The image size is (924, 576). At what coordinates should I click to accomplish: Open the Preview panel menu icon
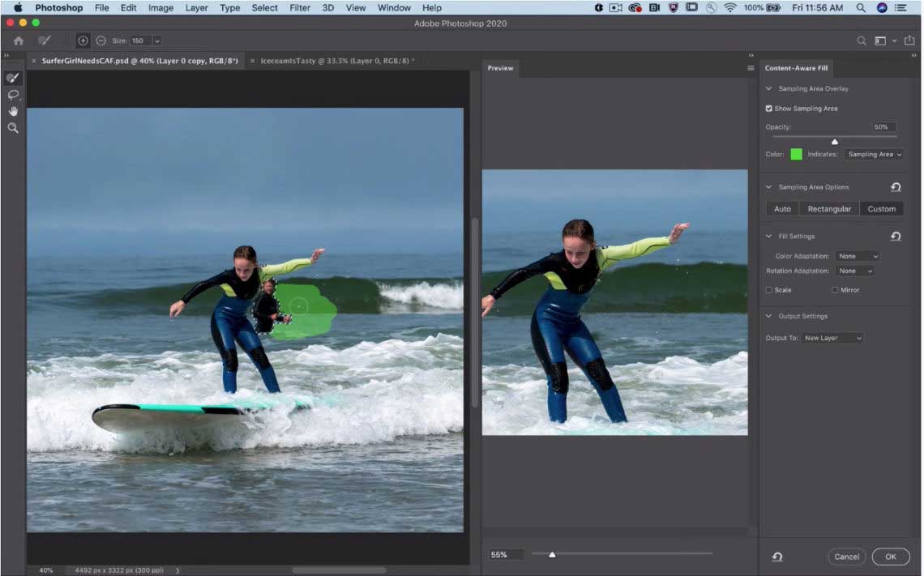tap(751, 68)
